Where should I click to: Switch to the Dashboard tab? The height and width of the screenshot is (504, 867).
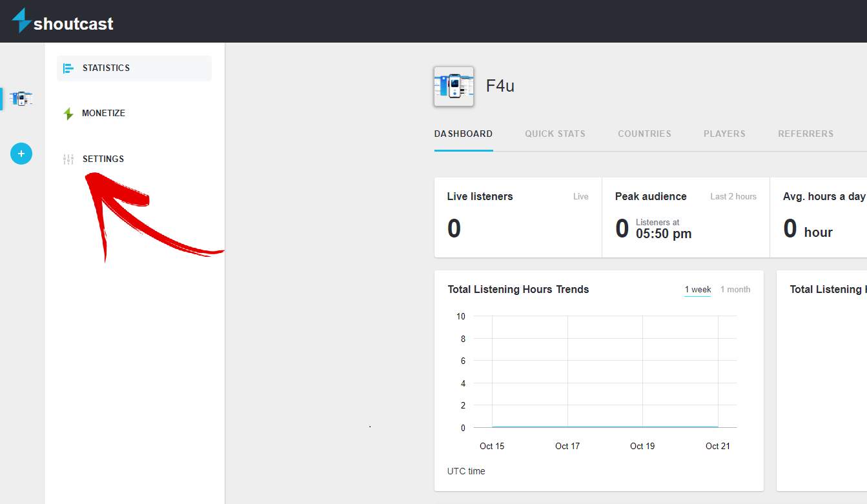(464, 134)
